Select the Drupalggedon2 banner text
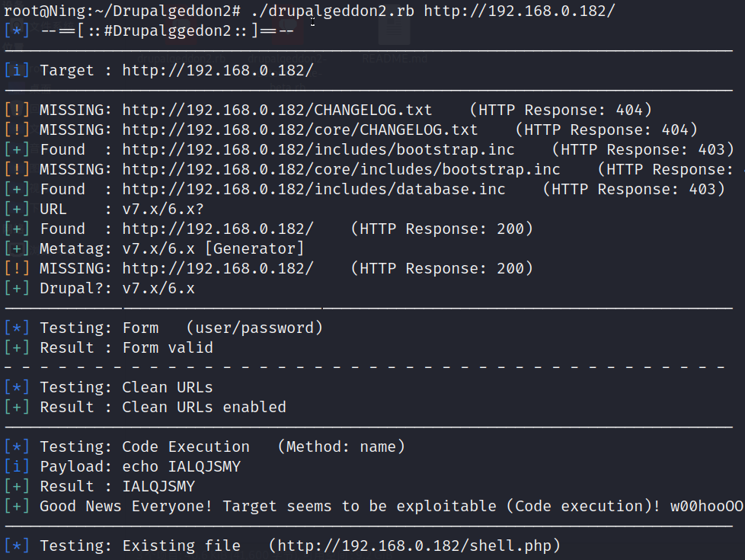The width and height of the screenshot is (745, 560). pyautogui.click(x=168, y=31)
